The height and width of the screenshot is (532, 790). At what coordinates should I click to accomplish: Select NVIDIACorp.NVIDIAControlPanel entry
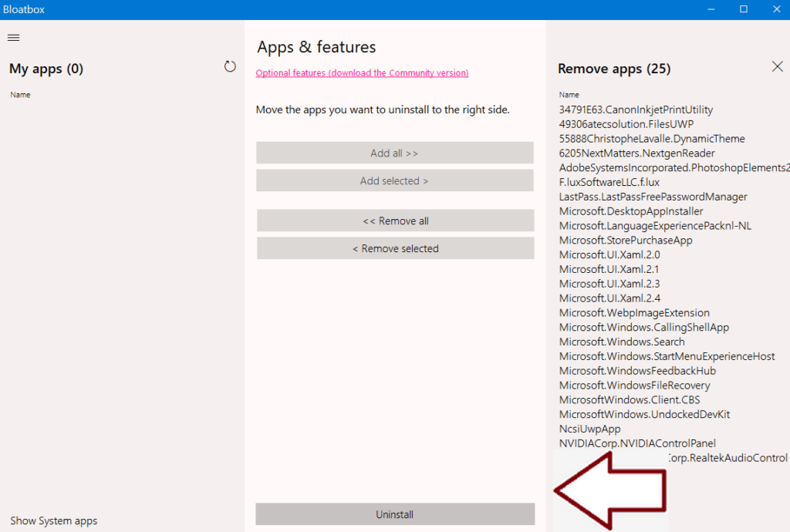coord(637,443)
